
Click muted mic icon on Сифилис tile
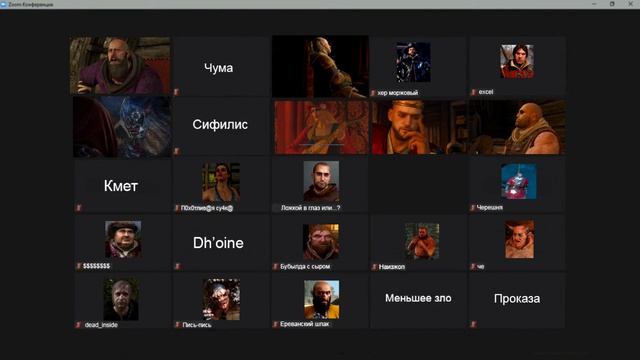pos(177,151)
